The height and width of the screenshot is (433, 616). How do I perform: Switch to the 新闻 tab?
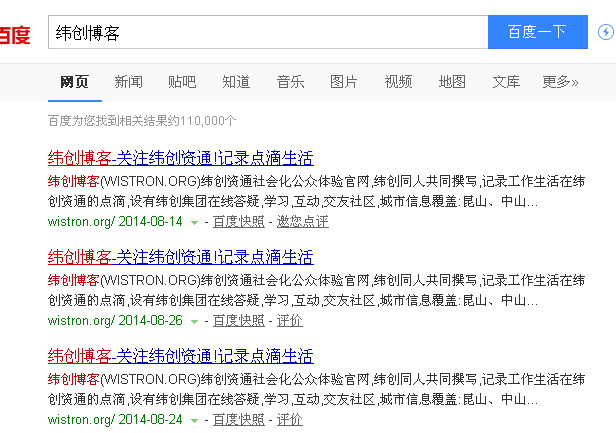(x=128, y=82)
